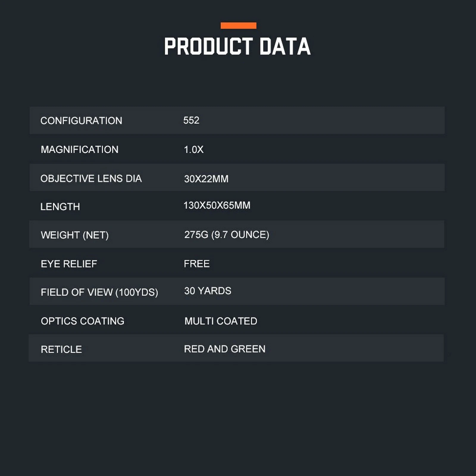Click the PRODUCT DATA heading
Viewport: 476px width, 476px height.
coord(237,46)
